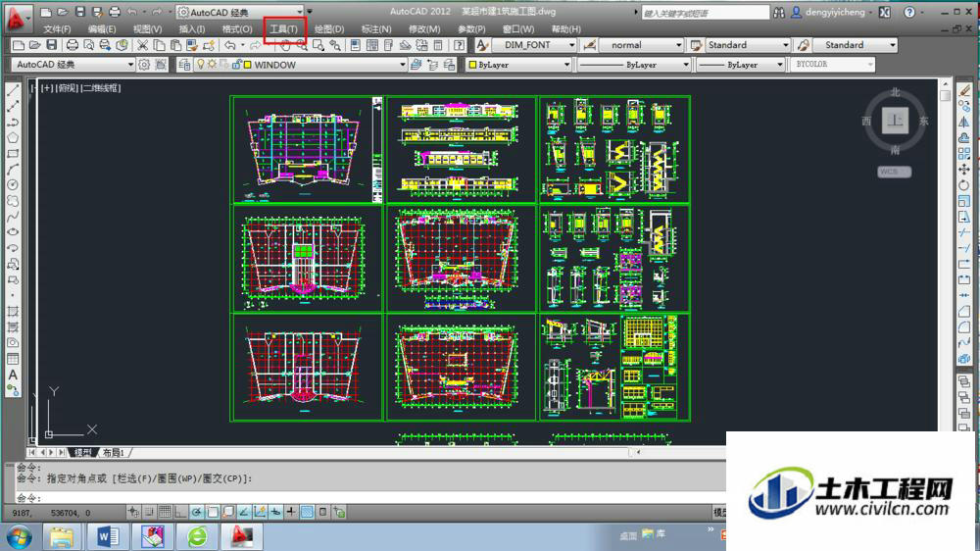Select the Polygon draw tool

(x=13, y=138)
